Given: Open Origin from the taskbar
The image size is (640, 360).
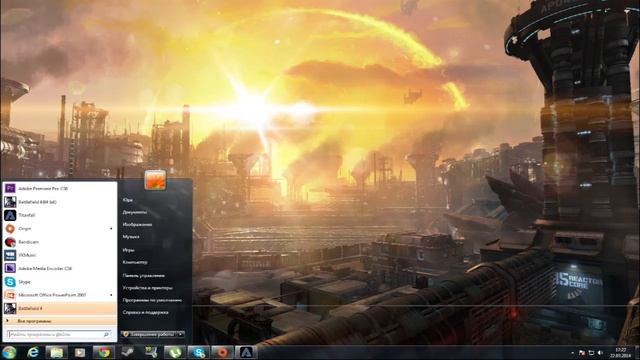Looking at the screenshot, I should tap(222, 352).
